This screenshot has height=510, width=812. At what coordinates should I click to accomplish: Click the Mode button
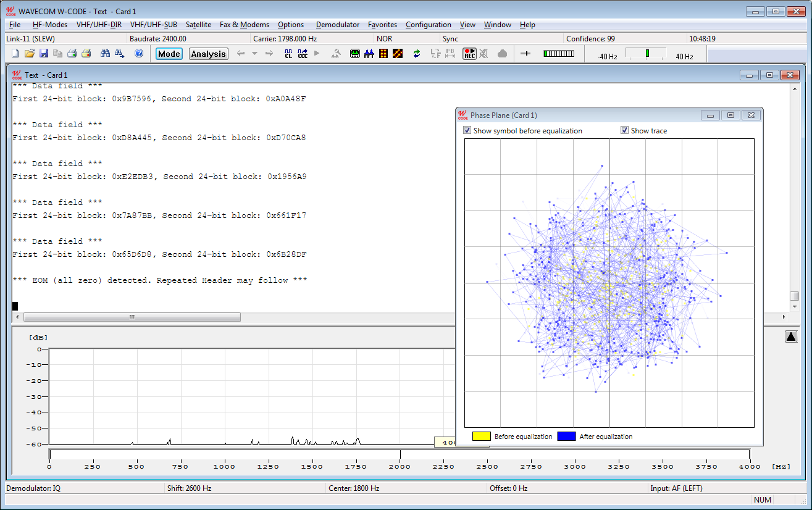coord(169,54)
